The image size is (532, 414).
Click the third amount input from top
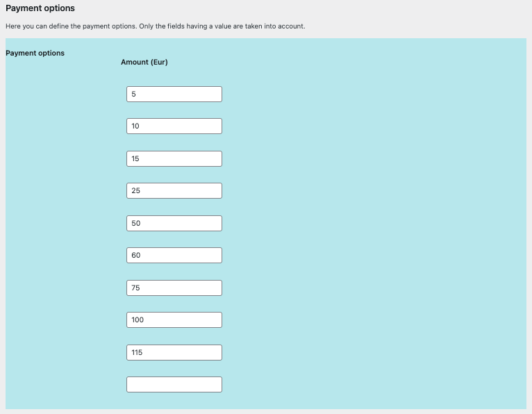[174, 158]
